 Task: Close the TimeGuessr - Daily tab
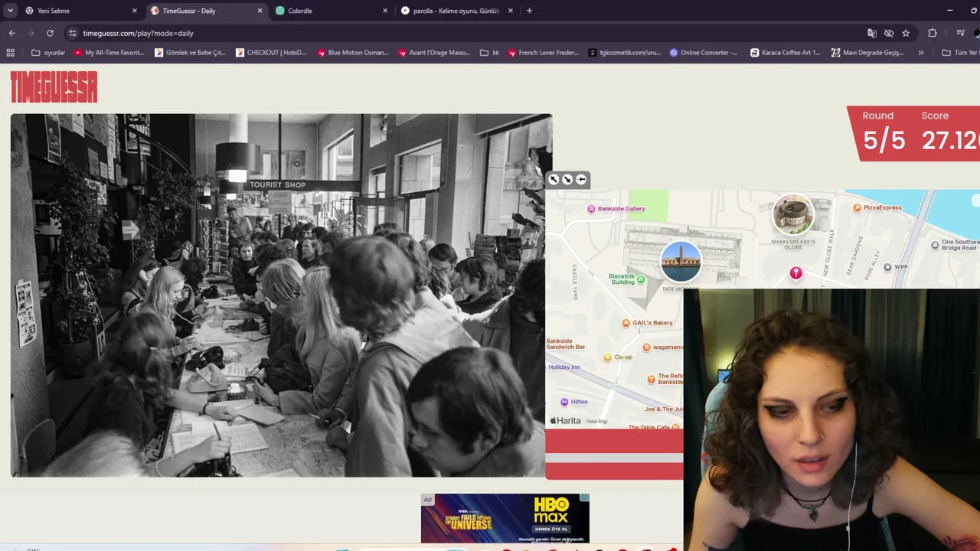(260, 11)
